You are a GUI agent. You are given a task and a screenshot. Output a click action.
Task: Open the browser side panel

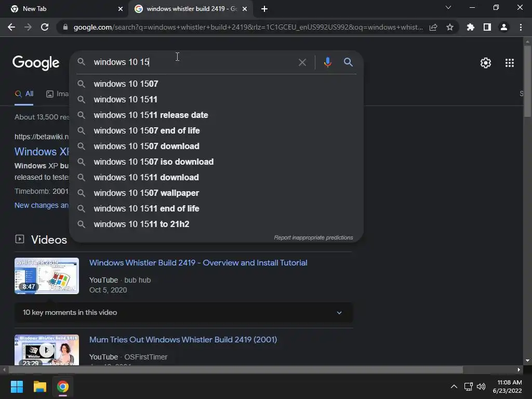pos(487,27)
